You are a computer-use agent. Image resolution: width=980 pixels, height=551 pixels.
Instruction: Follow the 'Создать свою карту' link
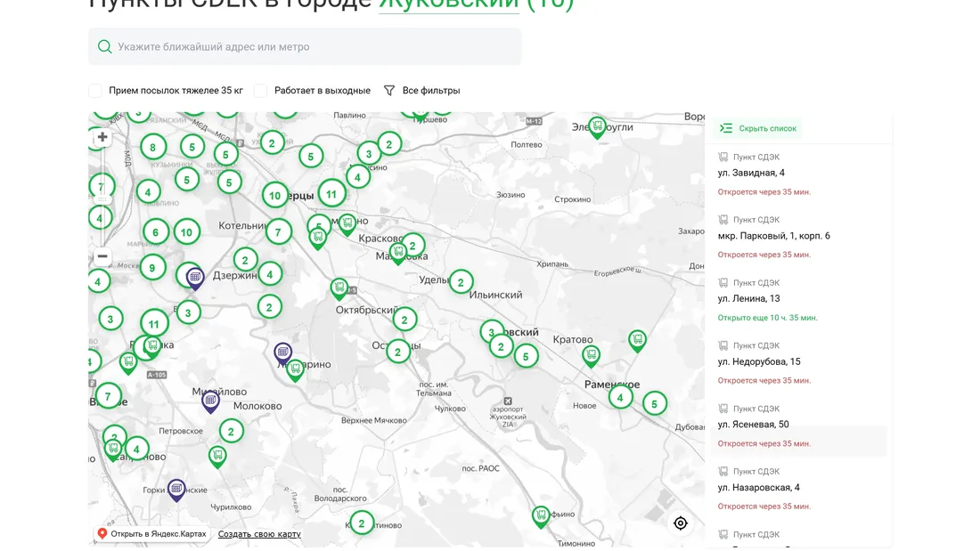pos(259,534)
